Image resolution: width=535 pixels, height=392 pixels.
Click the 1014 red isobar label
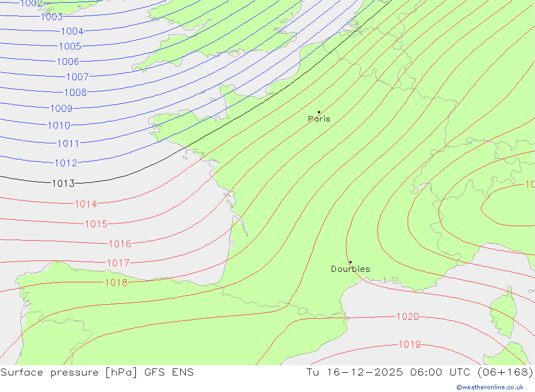click(x=86, y=204)
